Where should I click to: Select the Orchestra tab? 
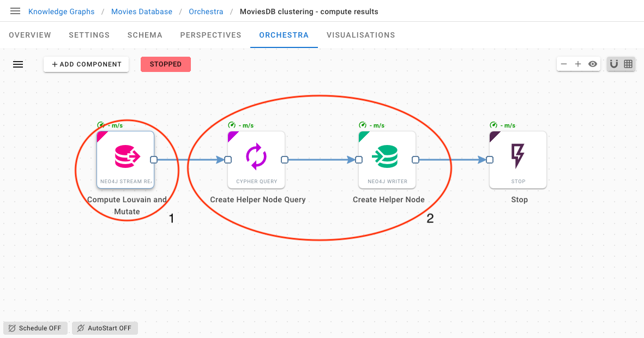284,35
